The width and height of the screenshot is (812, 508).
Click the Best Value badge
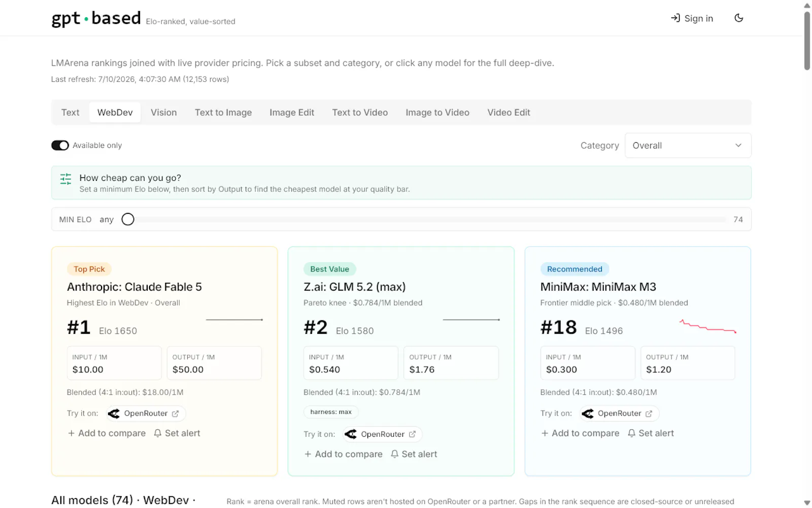[330, 269]
